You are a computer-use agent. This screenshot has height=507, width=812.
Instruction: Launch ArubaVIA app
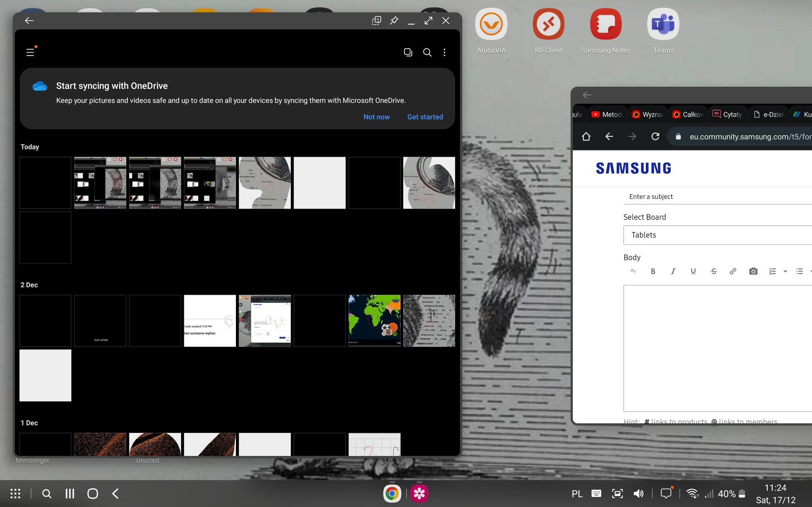click(x=491, y=31)
